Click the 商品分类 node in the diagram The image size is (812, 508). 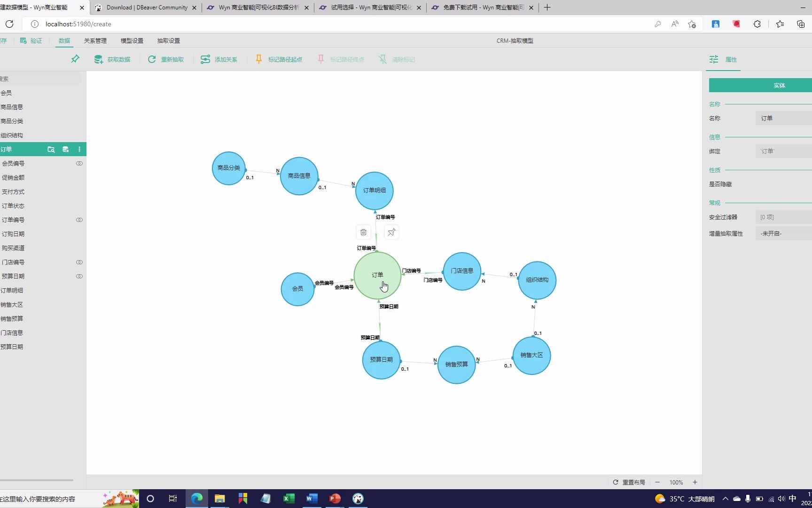229,168
